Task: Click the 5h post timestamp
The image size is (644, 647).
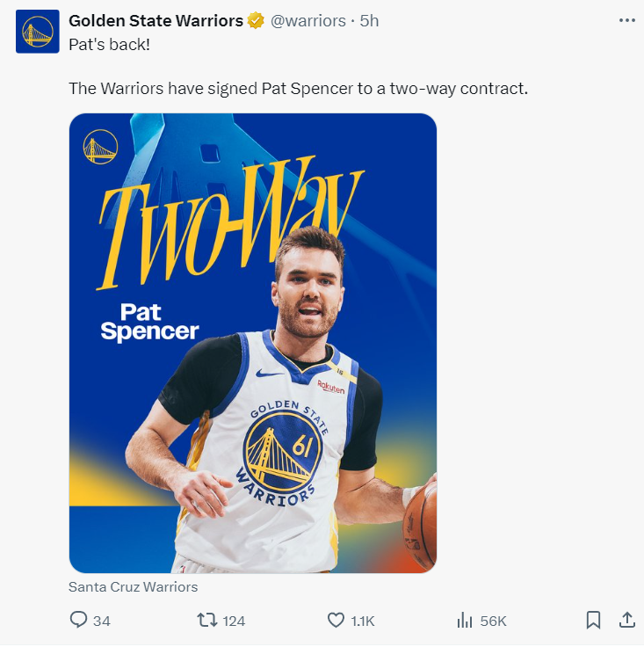Action: [x=370, y=21]
